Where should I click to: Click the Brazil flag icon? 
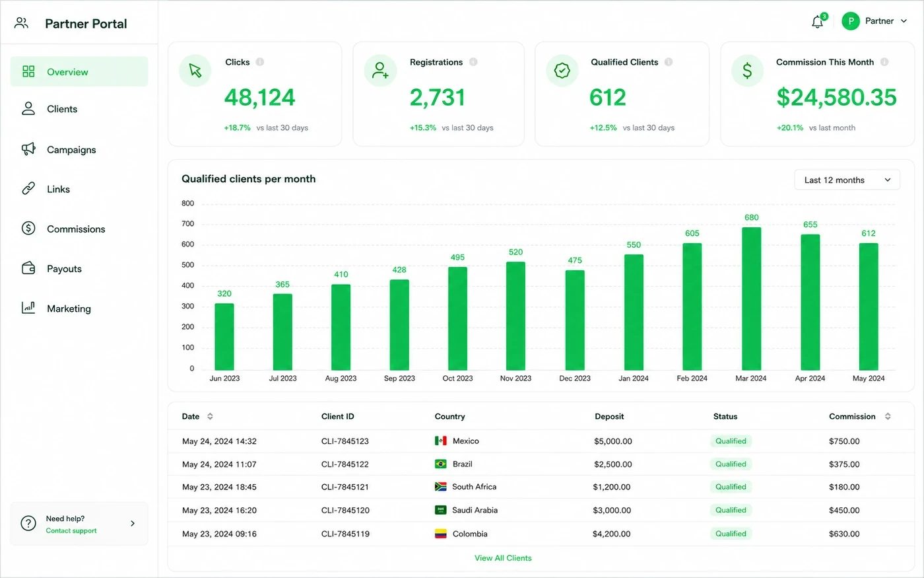pyautogui.click(x=440, y=464)
